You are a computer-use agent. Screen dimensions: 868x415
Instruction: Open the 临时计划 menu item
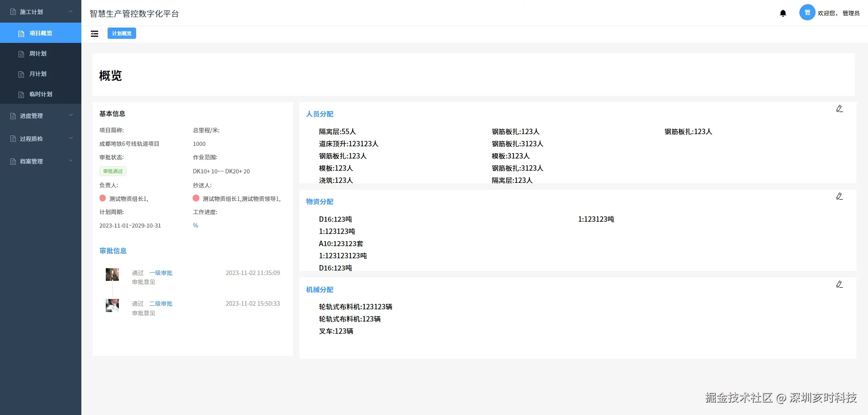41,94
